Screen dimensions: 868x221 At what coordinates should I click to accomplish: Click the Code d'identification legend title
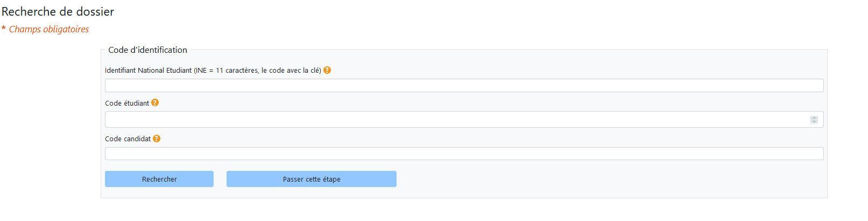click(x=147, y=50)
